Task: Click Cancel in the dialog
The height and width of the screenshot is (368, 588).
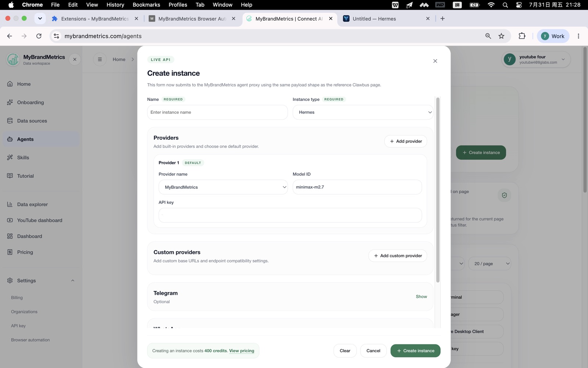Action: [x=373, y=351]
